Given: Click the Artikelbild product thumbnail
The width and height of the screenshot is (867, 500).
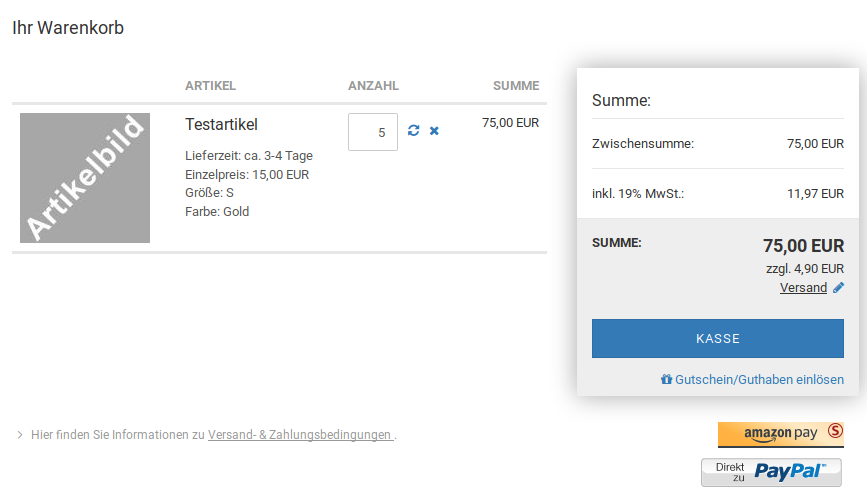Looking at the screenshot, I should point(85,178).
